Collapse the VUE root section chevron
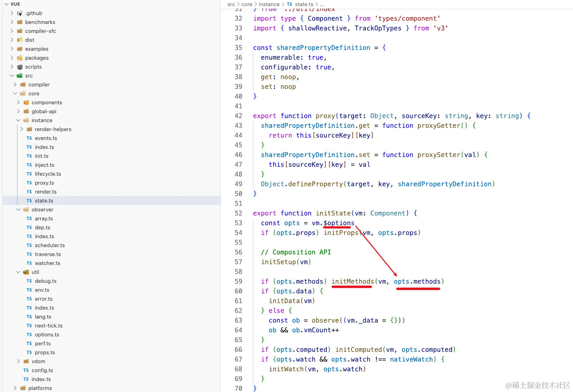This screenshot has width=573, height=392. [x=6, y=4]
